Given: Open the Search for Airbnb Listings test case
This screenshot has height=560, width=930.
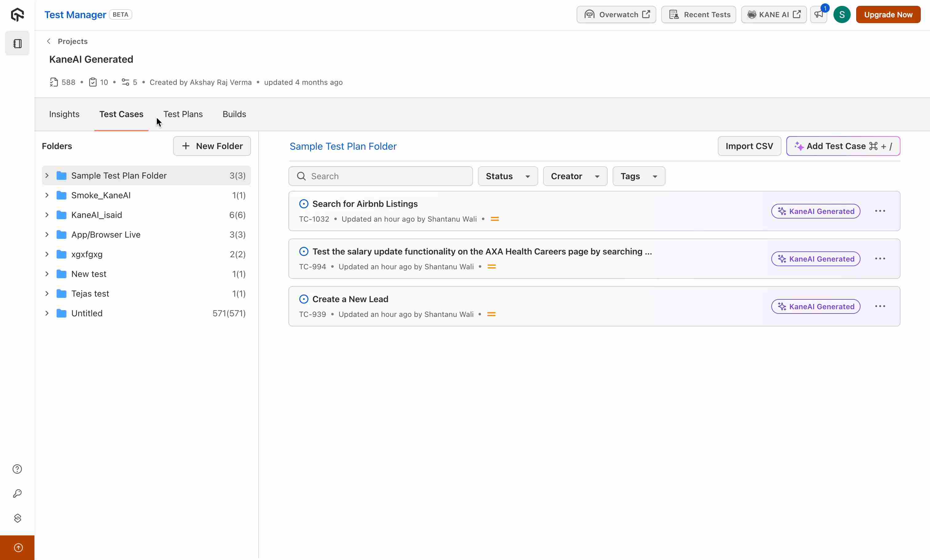Looking at the screenshot, I should [x=365, y=204].
